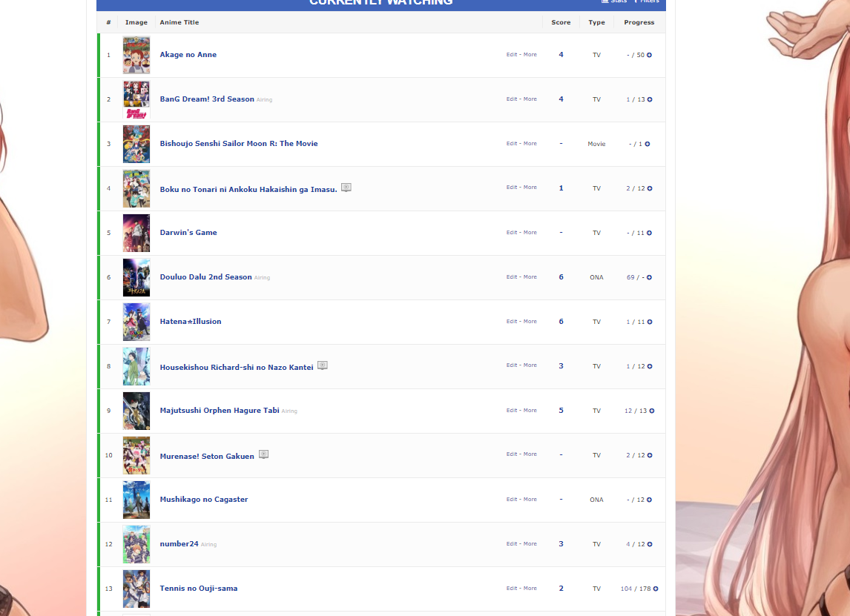Image resolution: width=850 pixels, height=616 pixels.
Task: Open the Darwin's Game cover thumbnail
Action: (136, 233)
